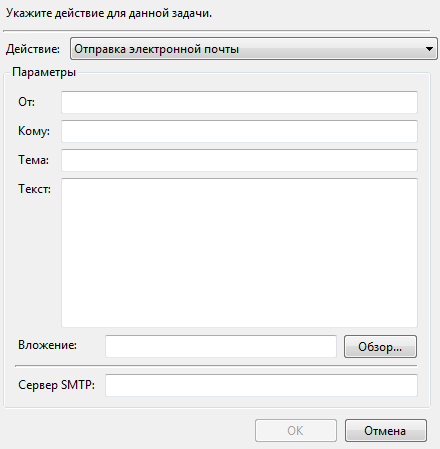Viewport: 440px width, 449px height.
Task: Click into the Кому recipient field
Action: (239, 131)
